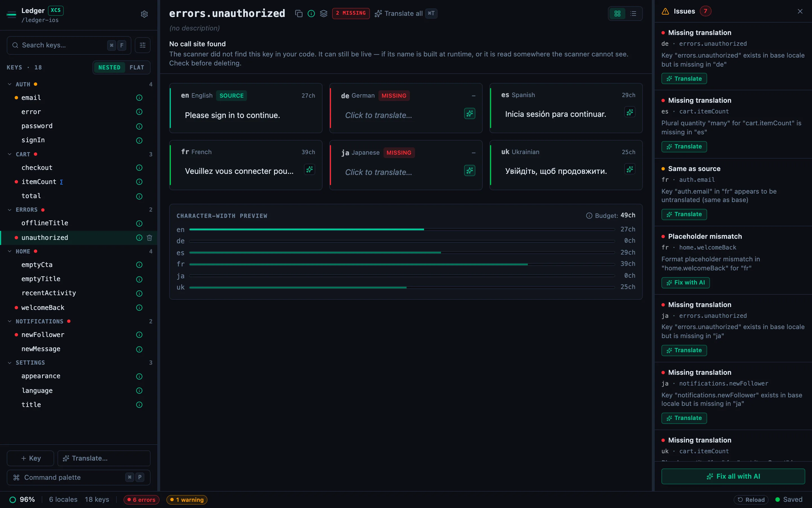The height and width of the screenshot is (508, 812).
Task: Click the fr bar in character-width preview
Action: point(402,264)
